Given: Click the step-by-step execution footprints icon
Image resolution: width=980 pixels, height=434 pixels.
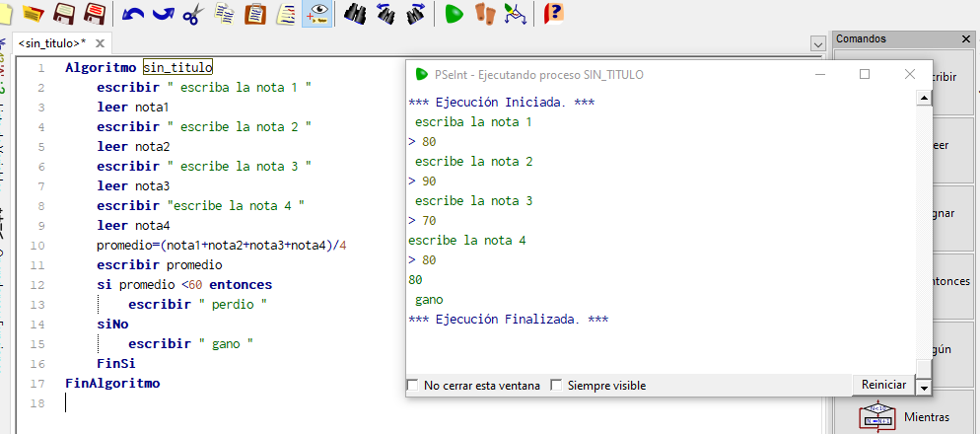Looking at the screenshot, I should [484, 14].
